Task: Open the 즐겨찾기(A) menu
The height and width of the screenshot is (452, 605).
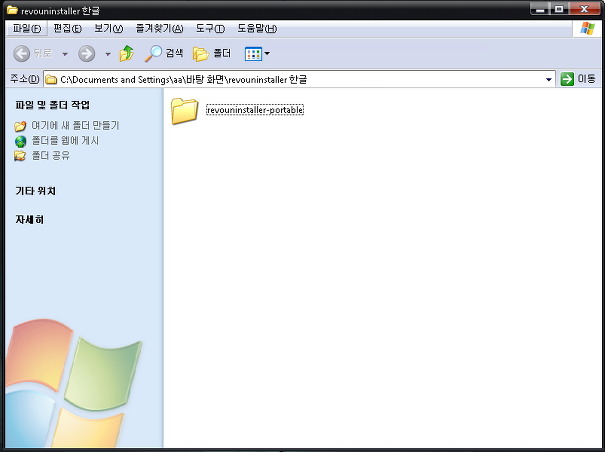Action: point(159,29)
